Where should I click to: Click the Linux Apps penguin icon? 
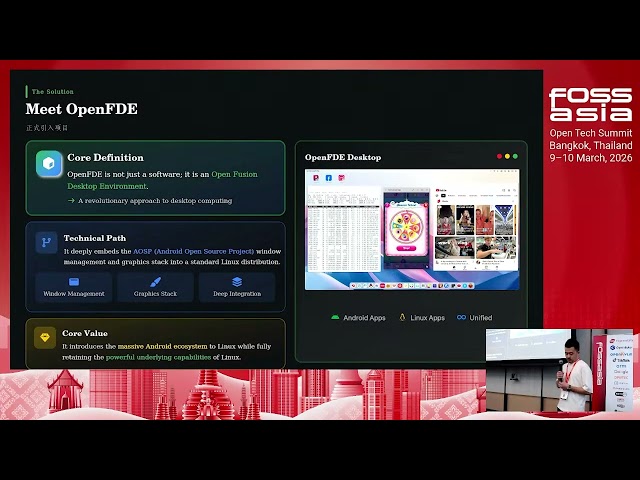coord(402,317)
